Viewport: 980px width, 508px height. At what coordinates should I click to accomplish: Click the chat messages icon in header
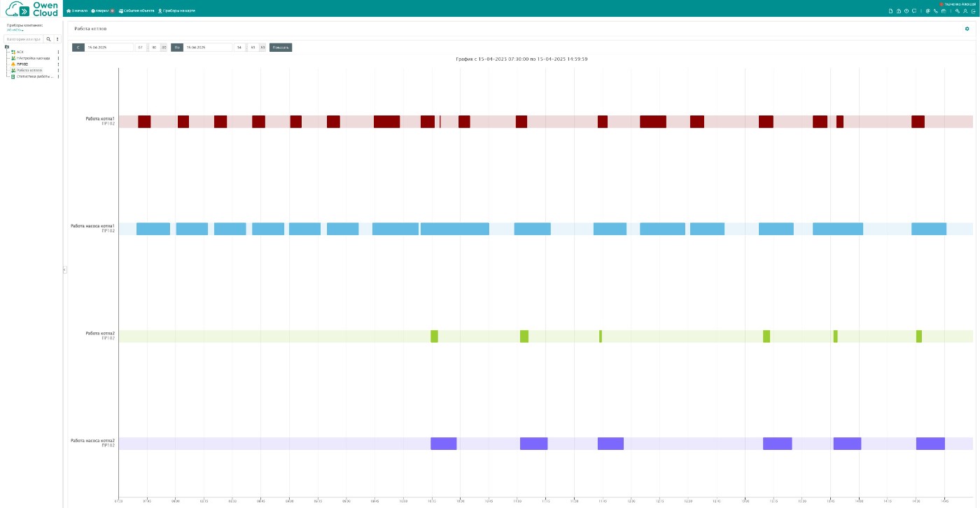tap(914, 11)
